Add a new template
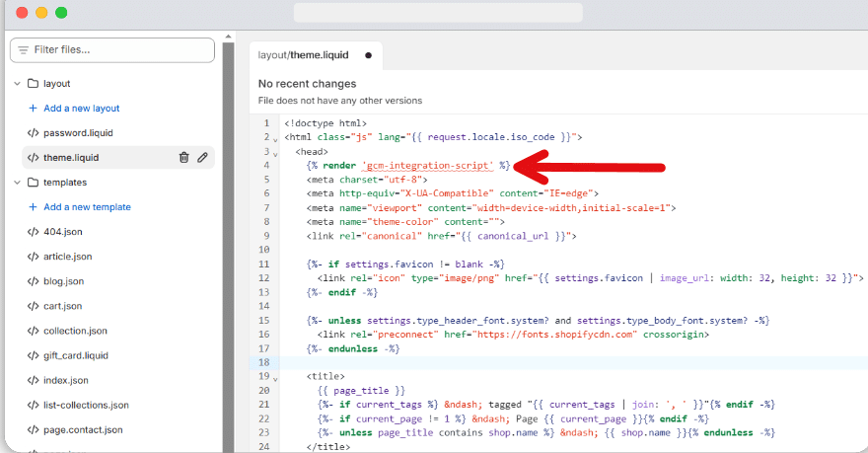868x453 pixels. click(x=88, y=206)
